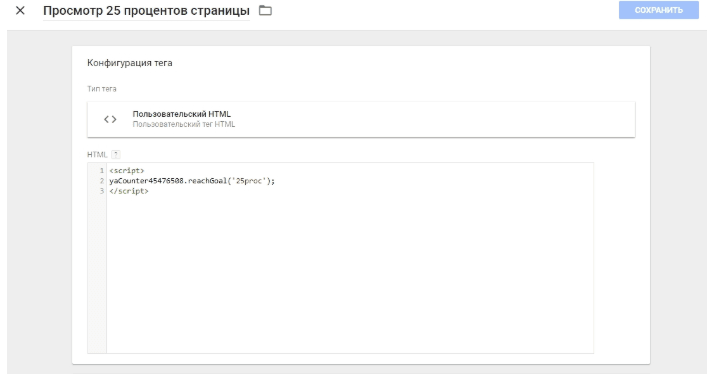Click the opening <script> line in editor
Screen dimensions: 713x380
(126, 170)
